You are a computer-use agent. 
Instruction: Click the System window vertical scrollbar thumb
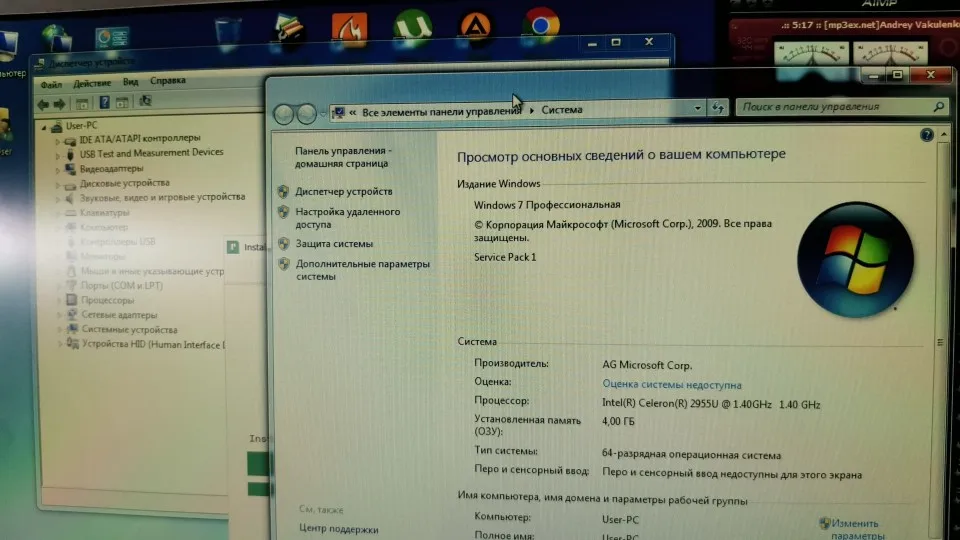coord(940,343)
